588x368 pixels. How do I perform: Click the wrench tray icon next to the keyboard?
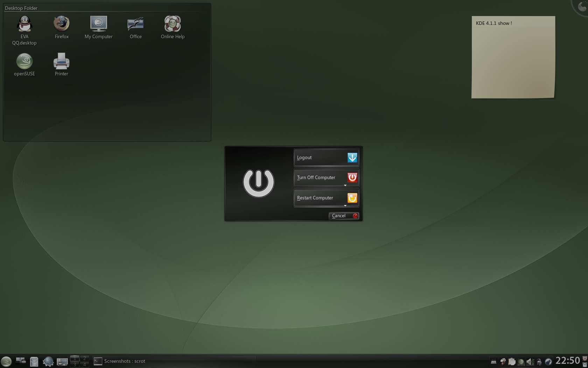pyautogui.click(x=503, y=362)
